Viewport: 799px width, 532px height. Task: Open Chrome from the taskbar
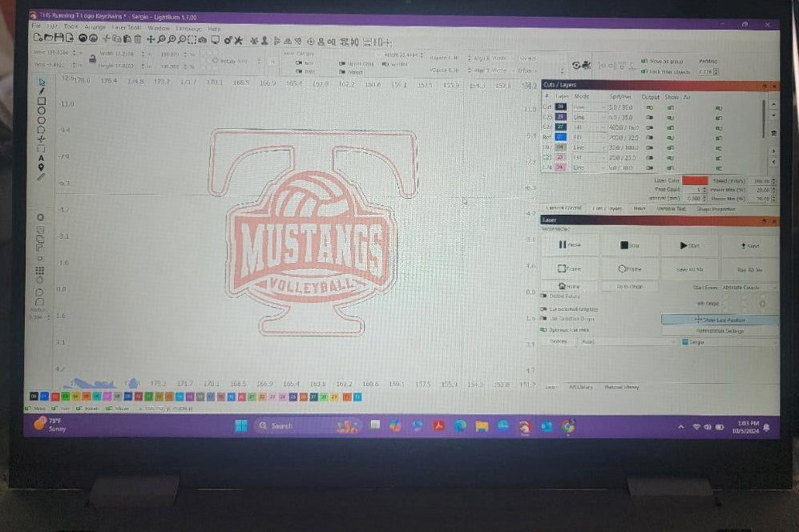[568, 426]
